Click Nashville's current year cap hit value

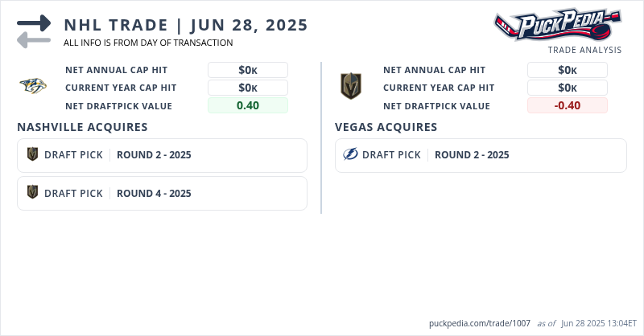(x=247, y=88)
